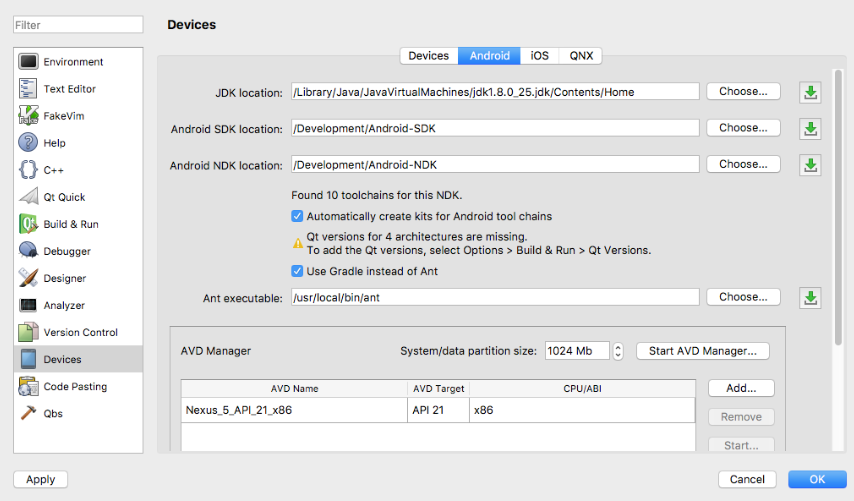Select the C++ braces icon
This screenshot has width=854, height=501.
(x=28, y=170)
